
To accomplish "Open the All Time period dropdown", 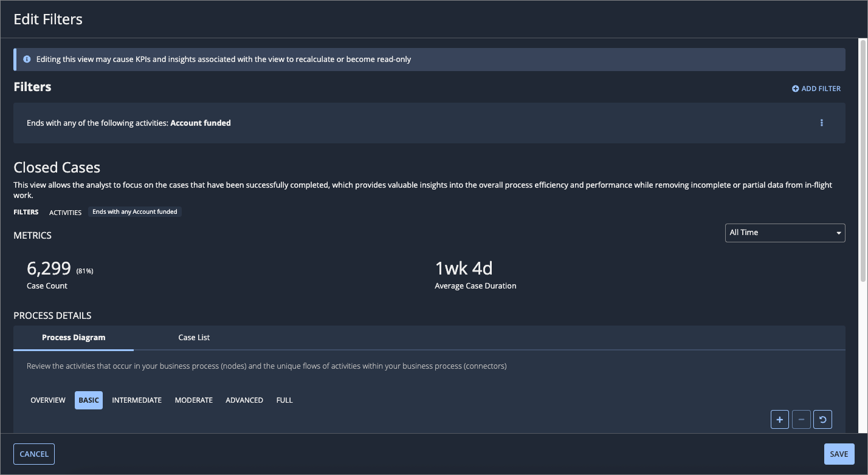I will tap(785, 233).
